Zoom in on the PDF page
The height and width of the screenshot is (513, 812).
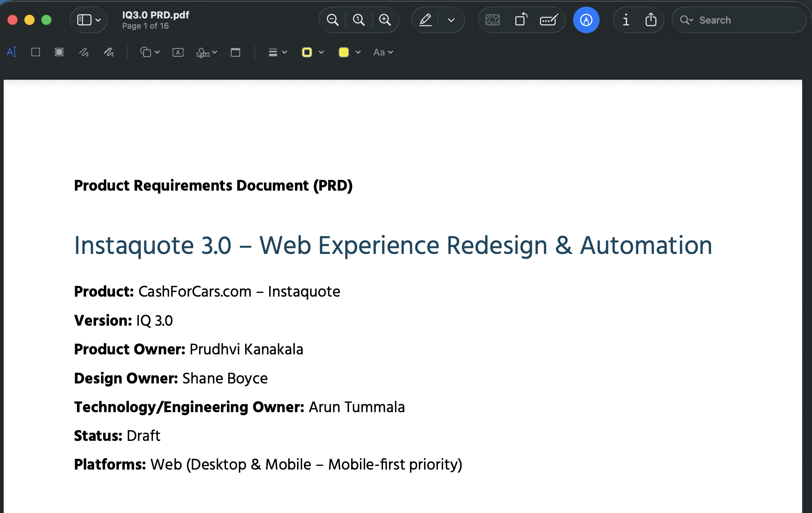click(x=385, y=20)
